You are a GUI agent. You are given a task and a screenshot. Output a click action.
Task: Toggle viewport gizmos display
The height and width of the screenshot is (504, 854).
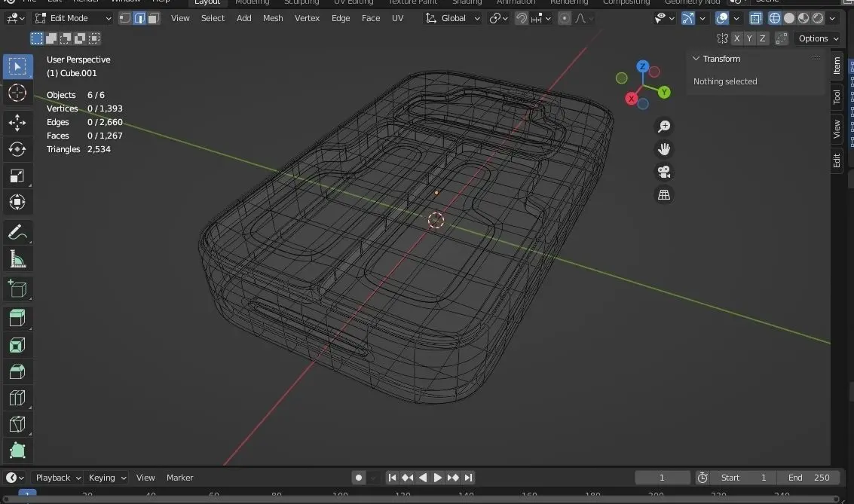(x=688, y=19)
